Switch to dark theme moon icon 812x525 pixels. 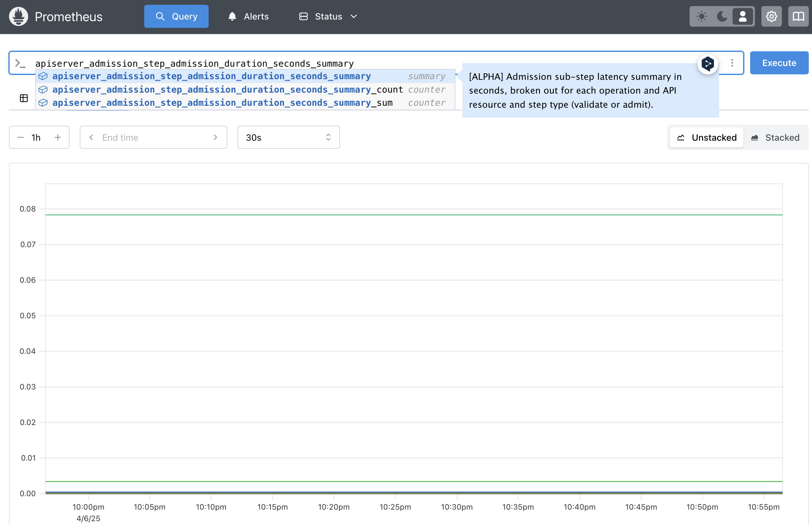[x=722, y=16]
